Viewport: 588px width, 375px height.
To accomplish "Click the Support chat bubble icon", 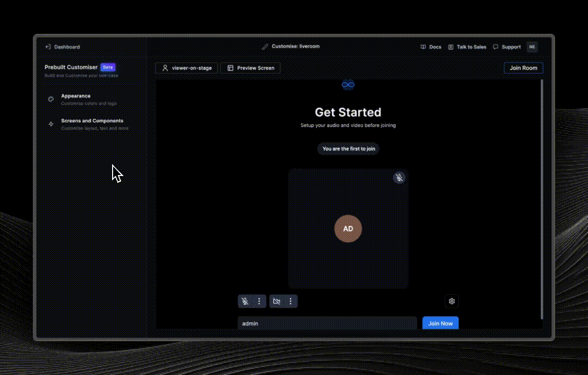I will click(x=495, y=47).
